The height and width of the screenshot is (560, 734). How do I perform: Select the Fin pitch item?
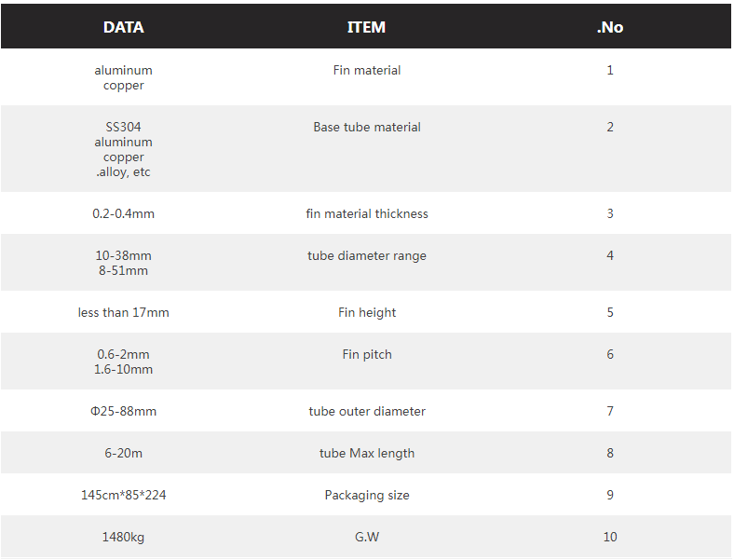pos(366,354)
